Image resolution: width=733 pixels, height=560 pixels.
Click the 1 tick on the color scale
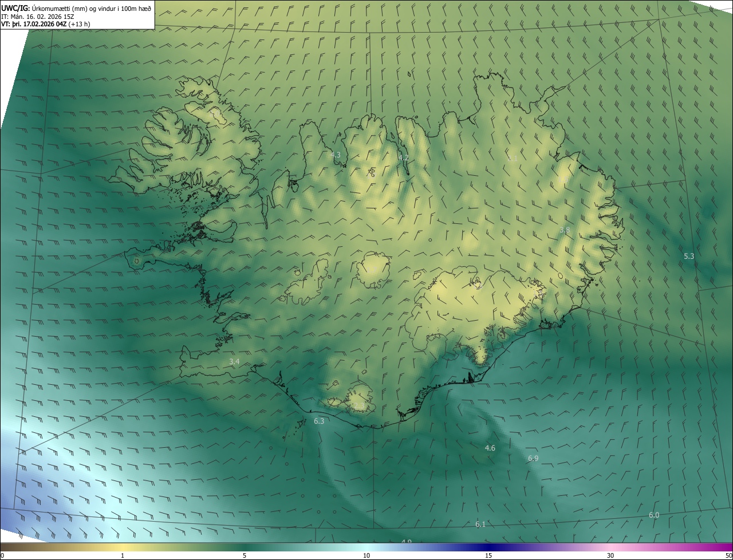[123, 555]
